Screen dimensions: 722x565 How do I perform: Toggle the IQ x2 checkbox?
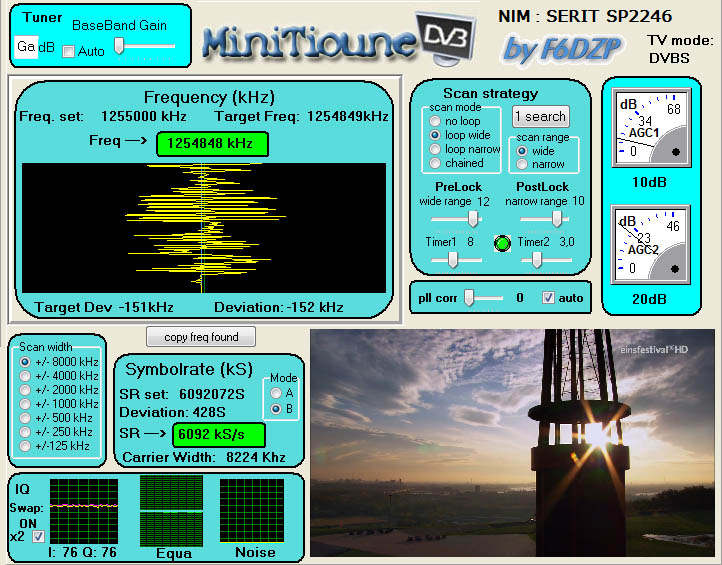click(x=39, y=537)
